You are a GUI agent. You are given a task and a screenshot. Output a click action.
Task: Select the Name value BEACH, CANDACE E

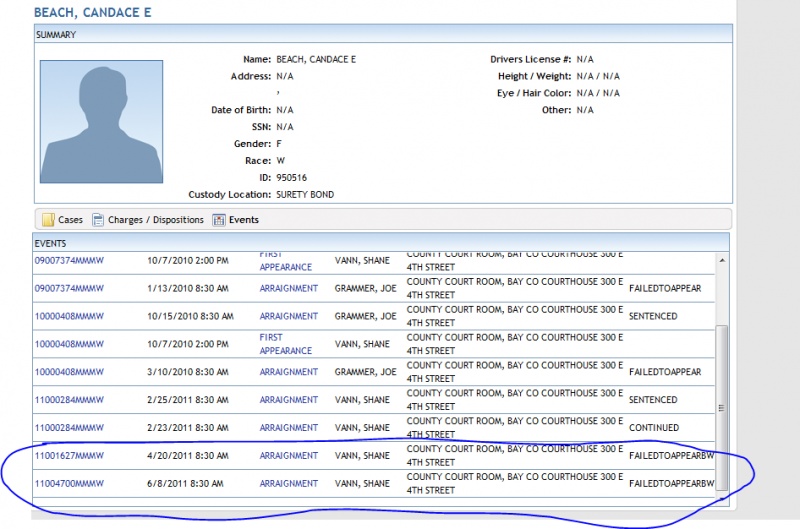point(316,59)
